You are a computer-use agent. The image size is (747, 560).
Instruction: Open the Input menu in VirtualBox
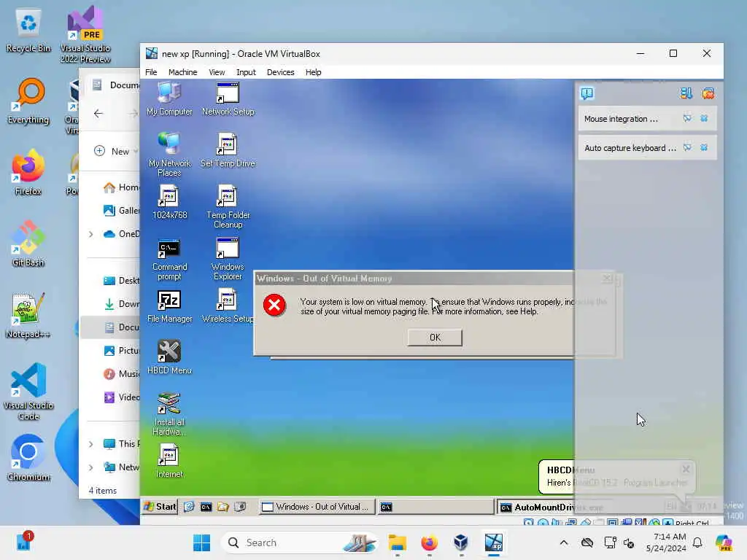246,72
